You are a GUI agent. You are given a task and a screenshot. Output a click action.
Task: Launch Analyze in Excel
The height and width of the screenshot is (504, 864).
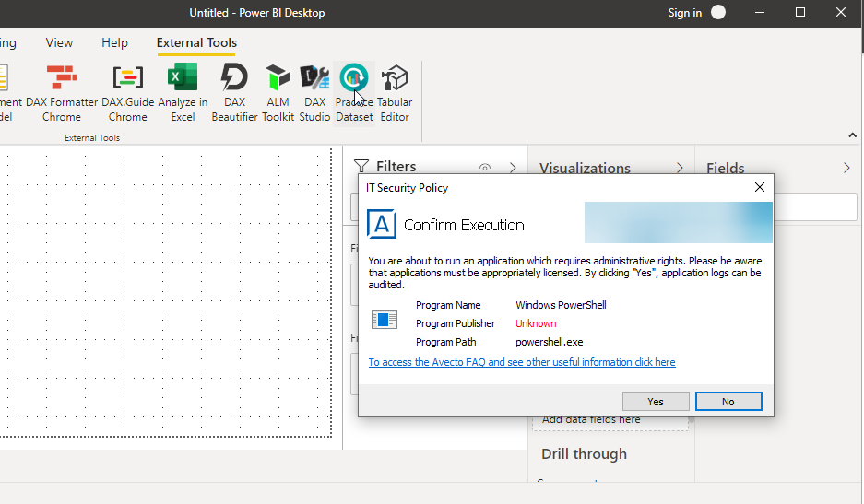click(183, 92)
